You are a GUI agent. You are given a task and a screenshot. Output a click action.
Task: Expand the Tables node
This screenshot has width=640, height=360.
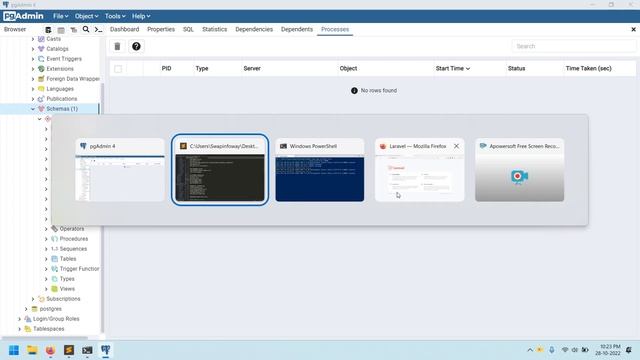coord(46,259)
